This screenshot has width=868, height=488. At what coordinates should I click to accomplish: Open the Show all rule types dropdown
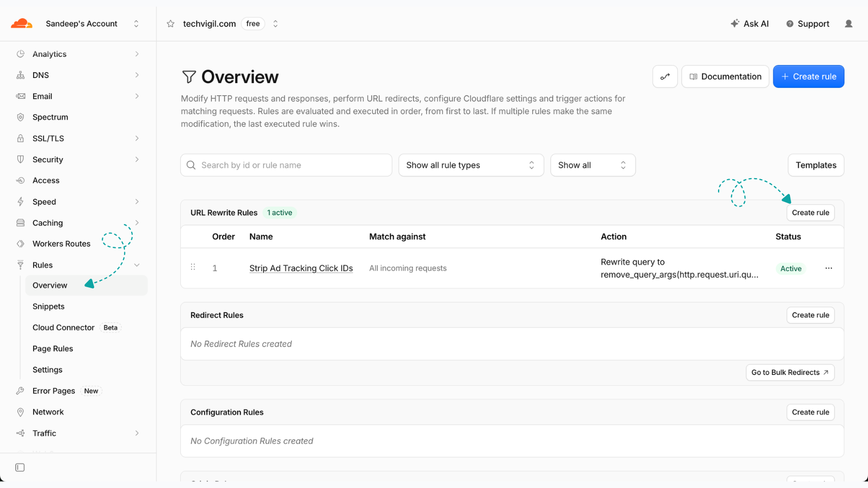(x=471, y=165)
